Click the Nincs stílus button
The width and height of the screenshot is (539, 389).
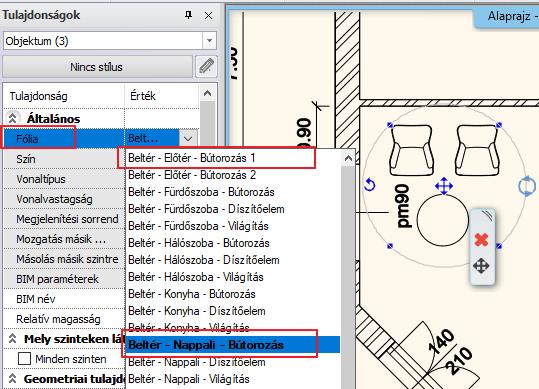point(97,67)
